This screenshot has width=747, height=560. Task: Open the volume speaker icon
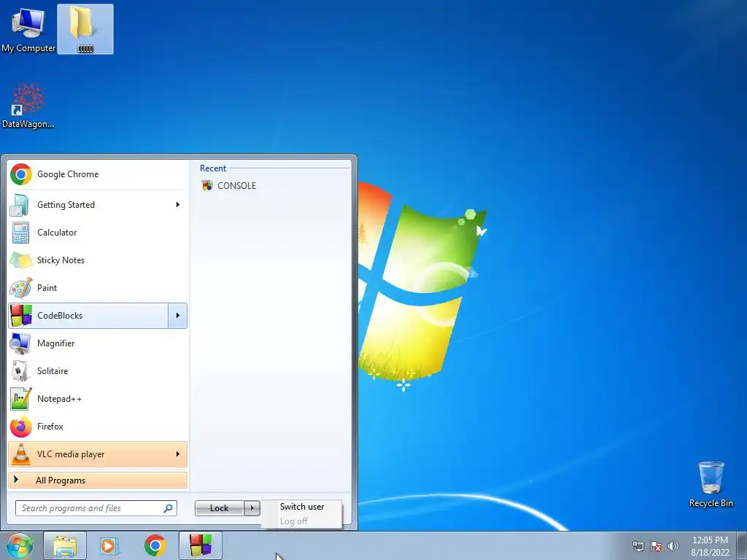coord(673,546)
